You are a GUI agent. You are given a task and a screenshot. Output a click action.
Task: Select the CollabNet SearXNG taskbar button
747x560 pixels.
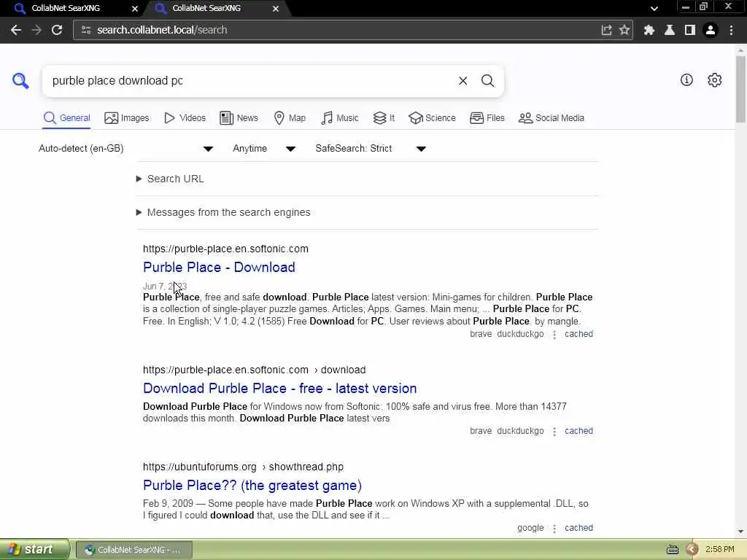pos(134,550)
